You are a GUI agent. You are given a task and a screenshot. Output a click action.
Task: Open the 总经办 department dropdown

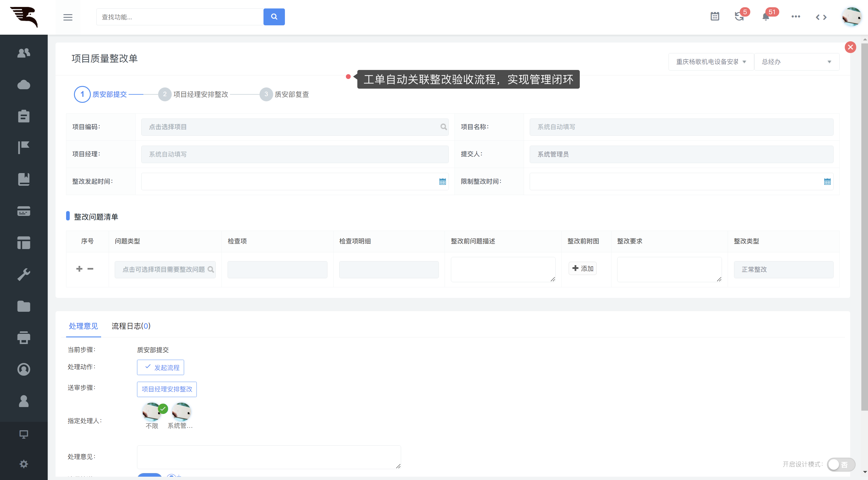(x=796, y=62)
